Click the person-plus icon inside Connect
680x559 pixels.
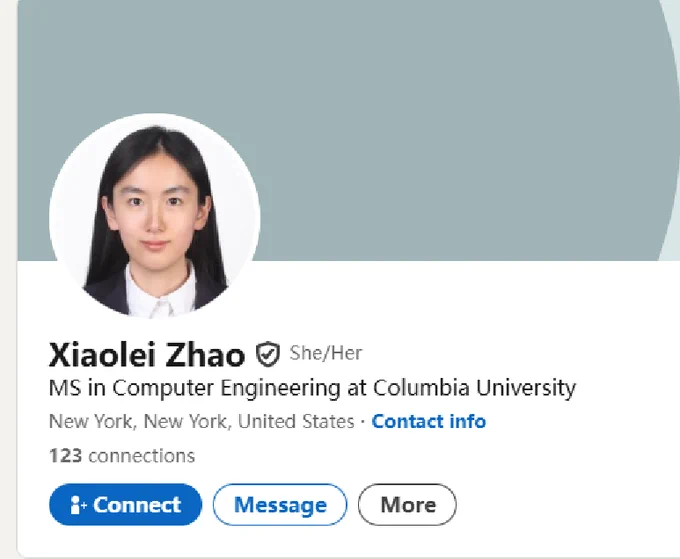78,505
